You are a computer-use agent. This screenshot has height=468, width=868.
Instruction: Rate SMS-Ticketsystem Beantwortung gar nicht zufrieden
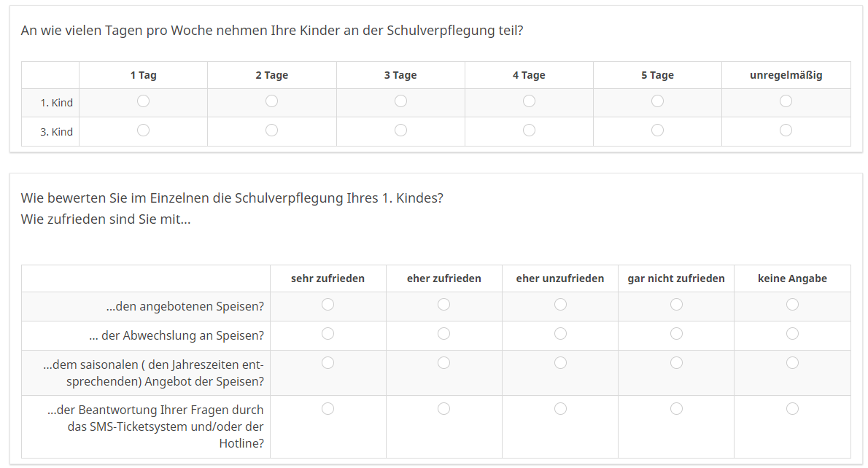[x=676, y=409]
